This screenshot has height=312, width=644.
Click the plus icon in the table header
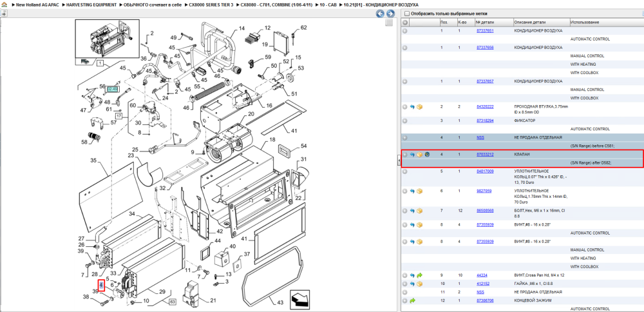[405, 22]
